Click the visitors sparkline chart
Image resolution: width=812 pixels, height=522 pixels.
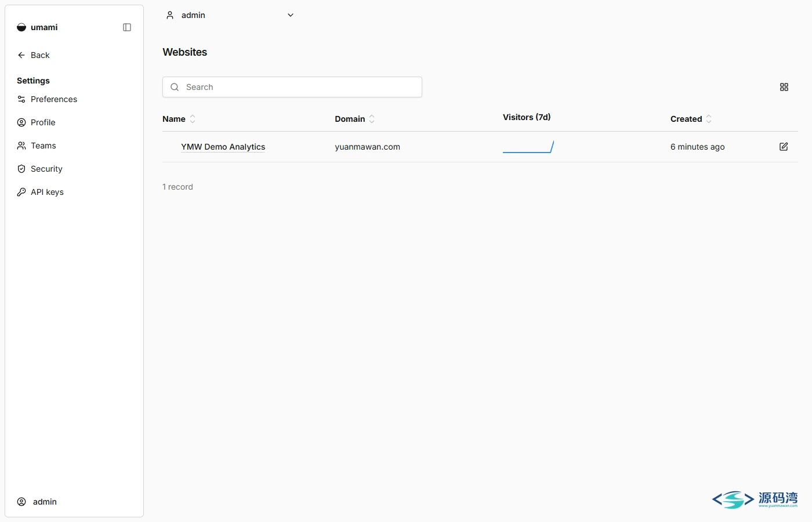point(528,147)
